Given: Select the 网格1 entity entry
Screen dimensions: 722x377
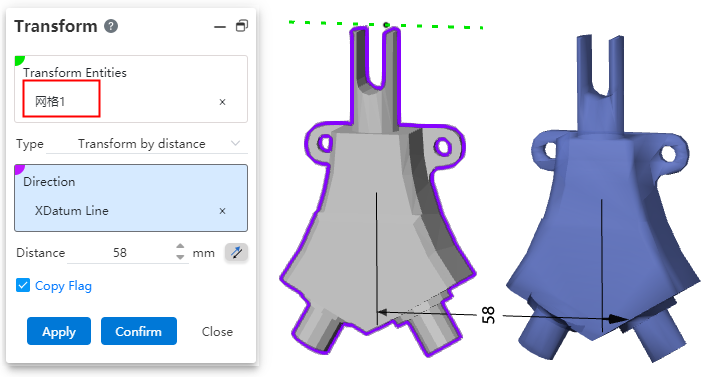Looking at the screenshot, I should tap(61, 99).
